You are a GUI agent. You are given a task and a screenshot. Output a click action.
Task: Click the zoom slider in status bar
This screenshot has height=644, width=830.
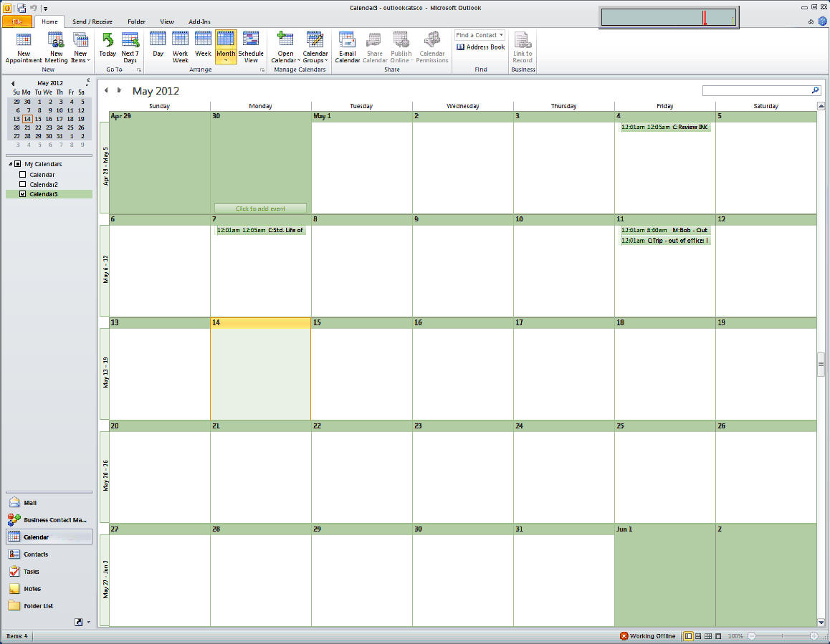782,636
